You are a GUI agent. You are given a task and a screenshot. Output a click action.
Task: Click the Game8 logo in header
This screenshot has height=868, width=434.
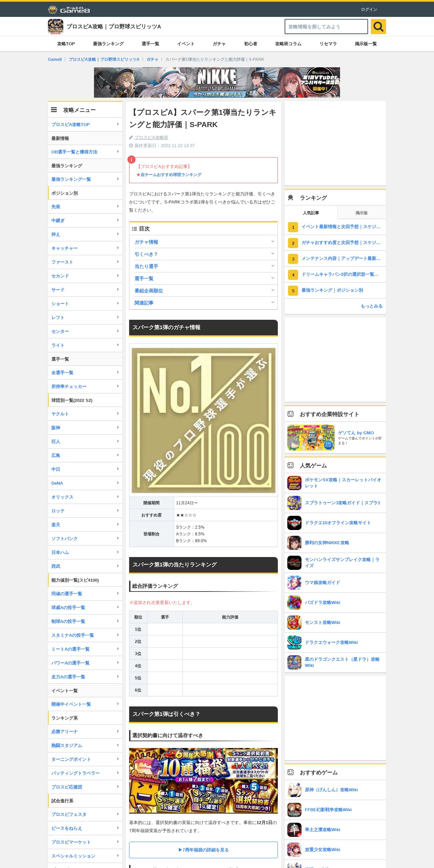click(x=69, y=9)
